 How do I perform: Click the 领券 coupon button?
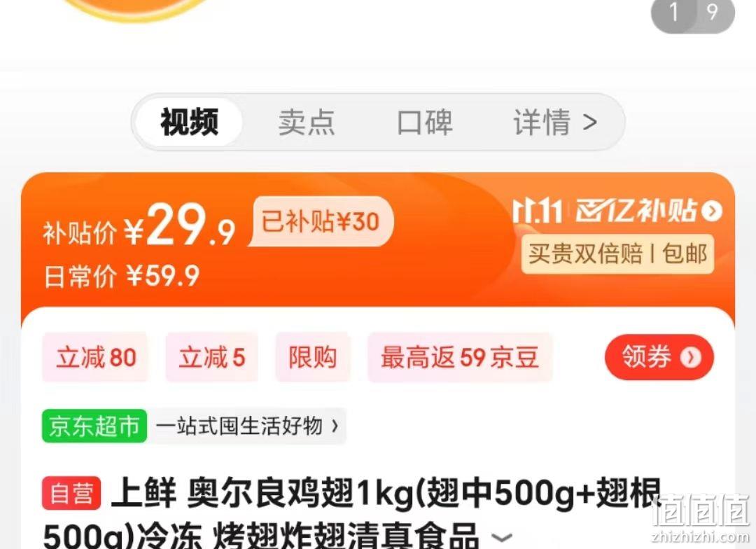point(659,357)
